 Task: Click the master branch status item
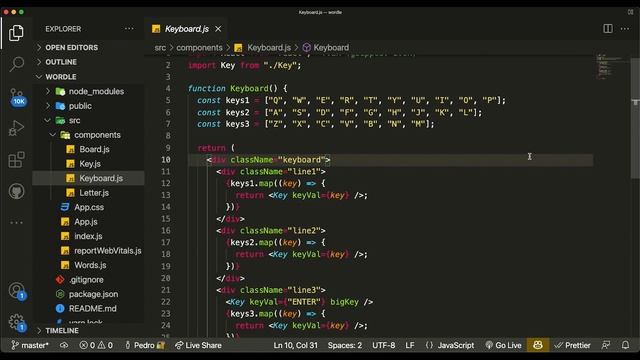tap(30, 345)
